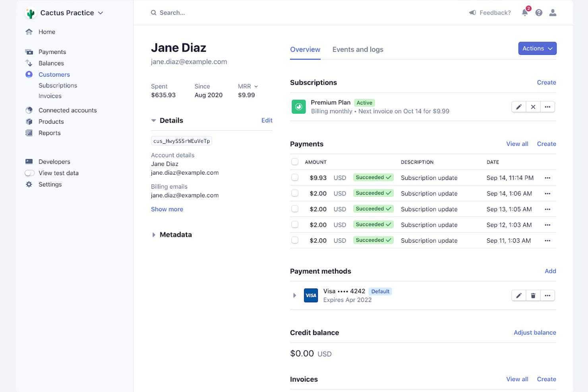Open the user profile icon

553,13
